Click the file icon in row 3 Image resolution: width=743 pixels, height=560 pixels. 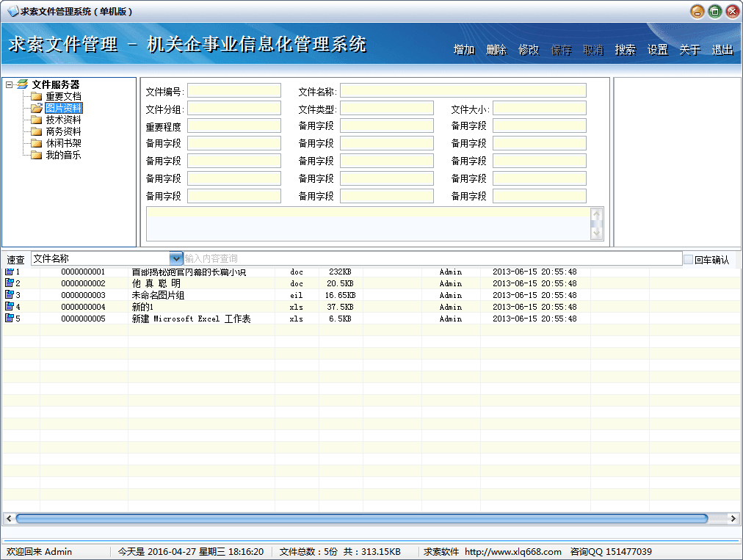[x=10, y=295]
